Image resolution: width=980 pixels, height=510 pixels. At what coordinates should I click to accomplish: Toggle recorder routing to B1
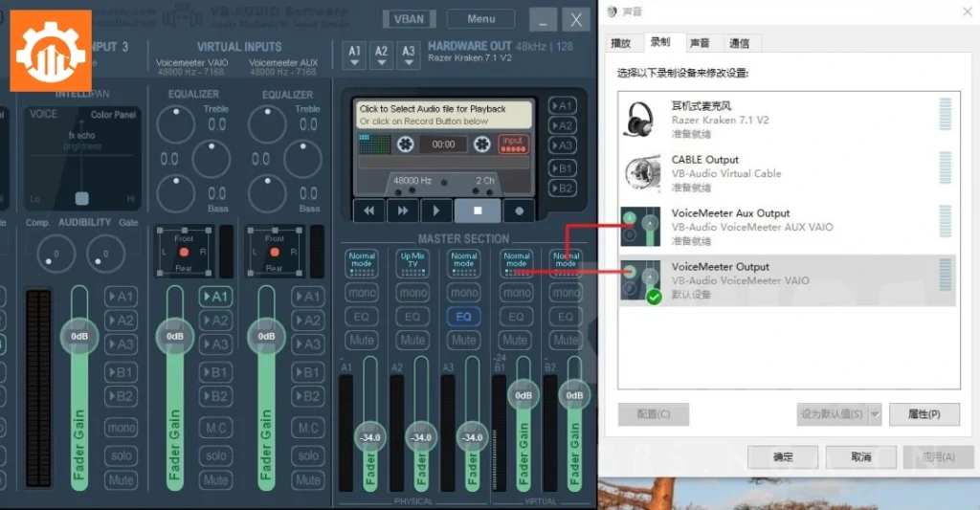point(562,168)
